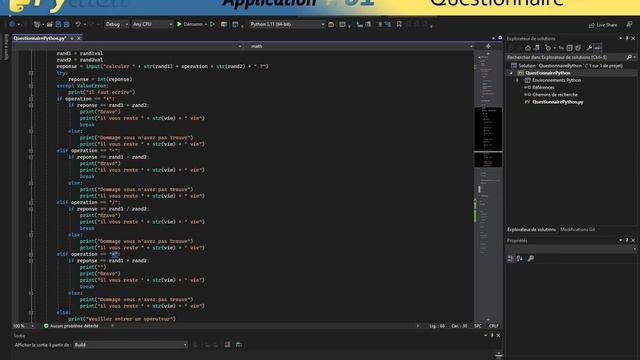This screenshot has width=640, height=360.
Task: Click the Start Without Debugging outline arrow
Action: [x=212, y=24]
